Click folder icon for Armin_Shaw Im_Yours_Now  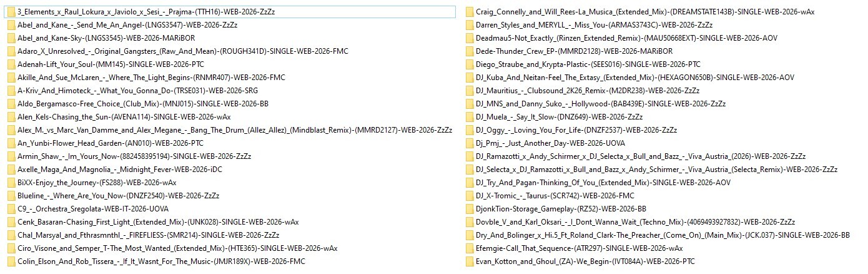coord(11,156)
